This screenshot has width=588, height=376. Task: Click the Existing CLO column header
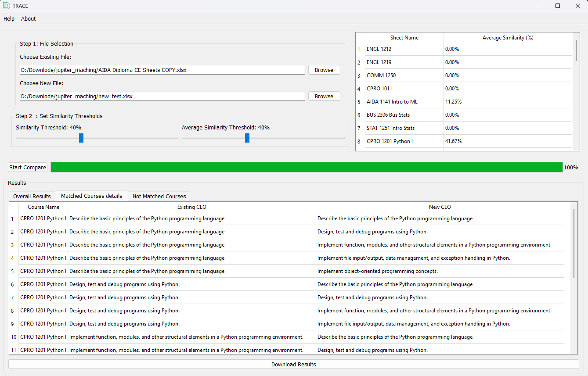click(192, 207)
